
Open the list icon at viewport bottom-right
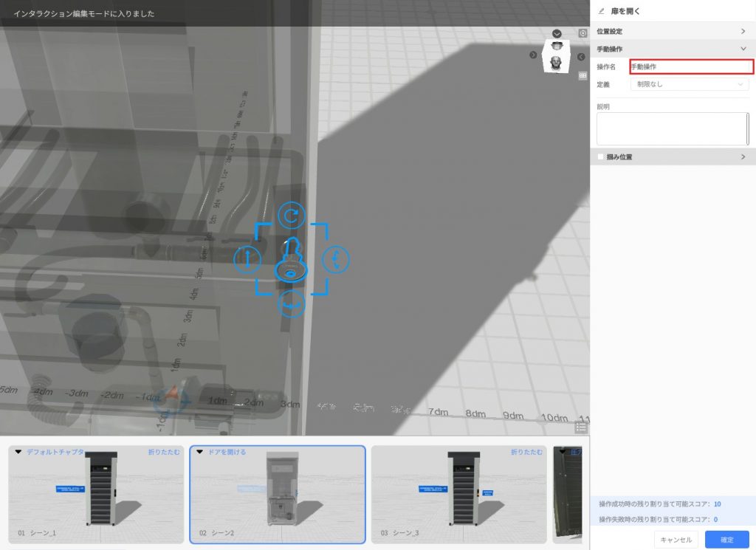pos(581,427)
